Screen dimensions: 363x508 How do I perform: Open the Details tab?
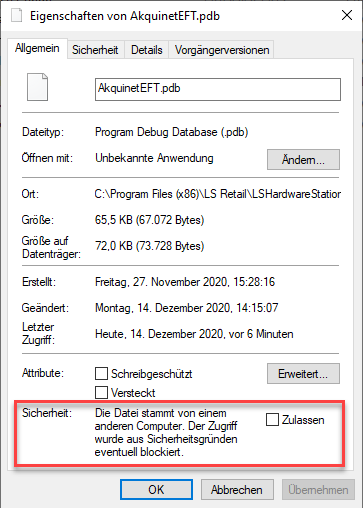click(x=147, y=50)
